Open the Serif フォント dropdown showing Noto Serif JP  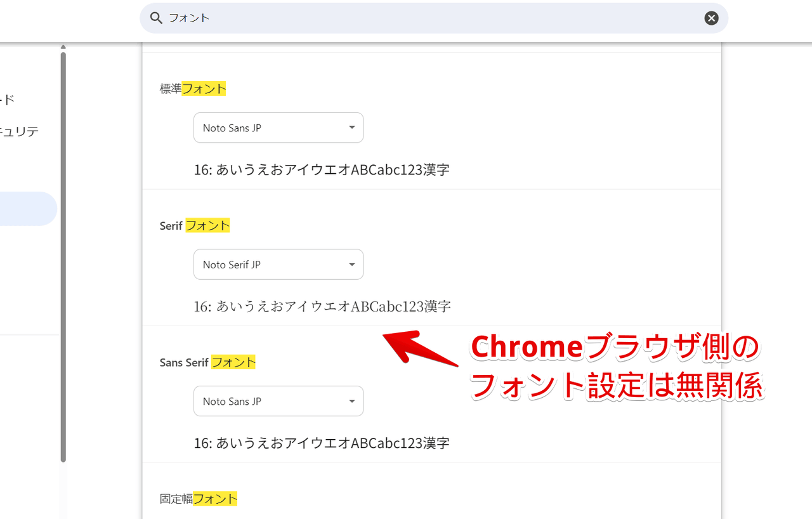[278, 264]
